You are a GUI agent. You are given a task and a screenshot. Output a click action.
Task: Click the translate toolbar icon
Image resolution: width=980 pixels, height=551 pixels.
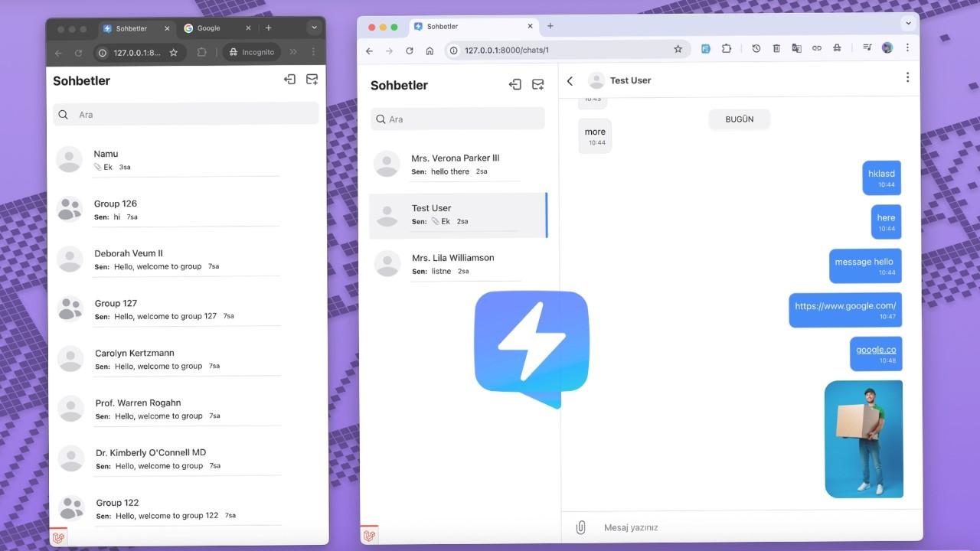click(x=797, y=48)
